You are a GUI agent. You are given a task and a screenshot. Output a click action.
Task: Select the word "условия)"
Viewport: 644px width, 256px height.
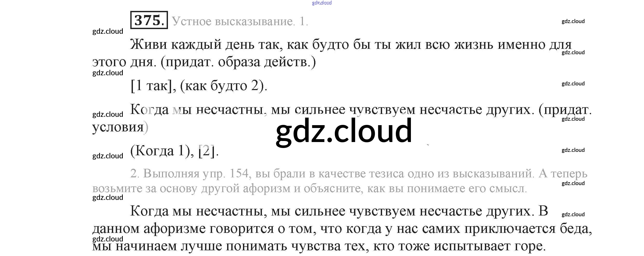[x=120, y=127]
